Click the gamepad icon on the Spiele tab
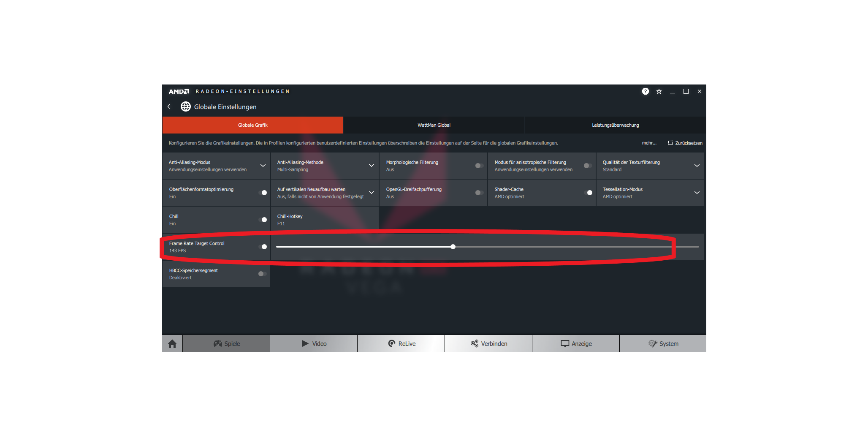The height and width of the screenshot is (436, 868). [218, 343]
